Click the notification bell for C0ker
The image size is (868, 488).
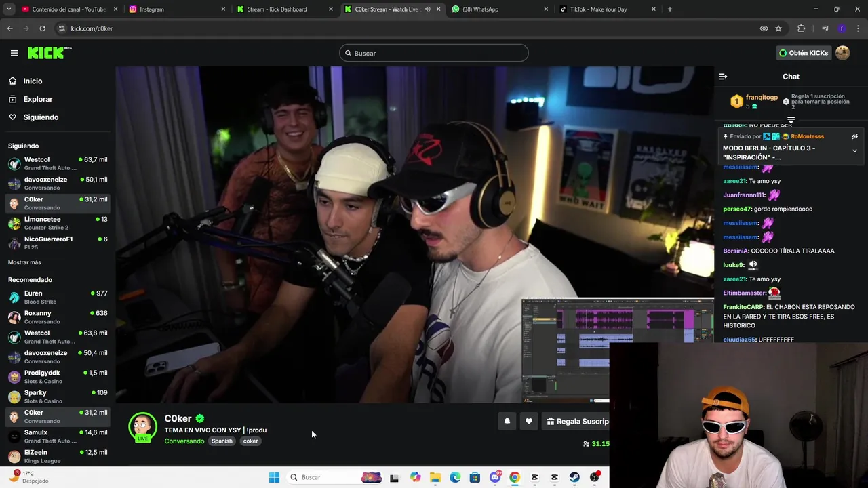point(507,421)
